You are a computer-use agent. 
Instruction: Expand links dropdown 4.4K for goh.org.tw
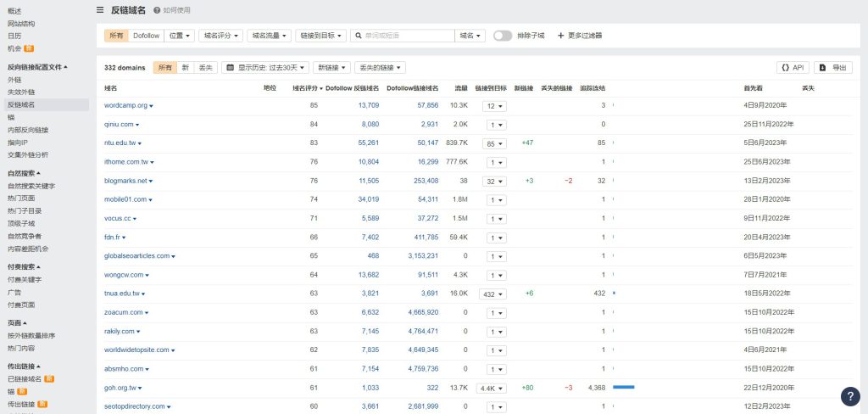[492, 389]
